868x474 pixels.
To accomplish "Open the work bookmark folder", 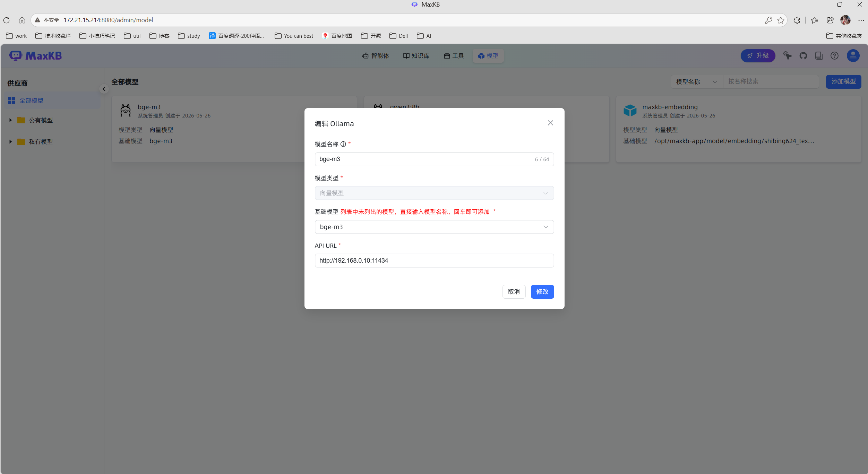I will coord(16,36).
